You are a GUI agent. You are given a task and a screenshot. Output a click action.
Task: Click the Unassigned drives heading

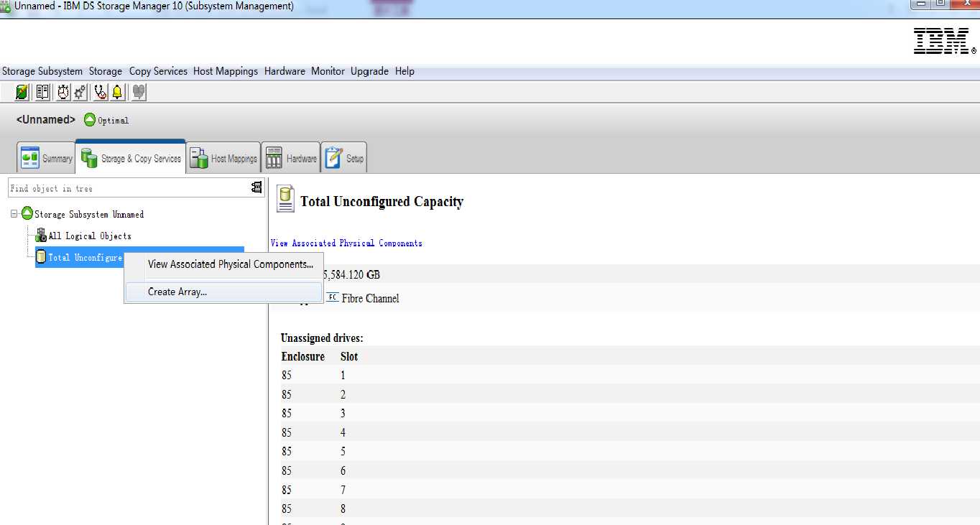322,338
